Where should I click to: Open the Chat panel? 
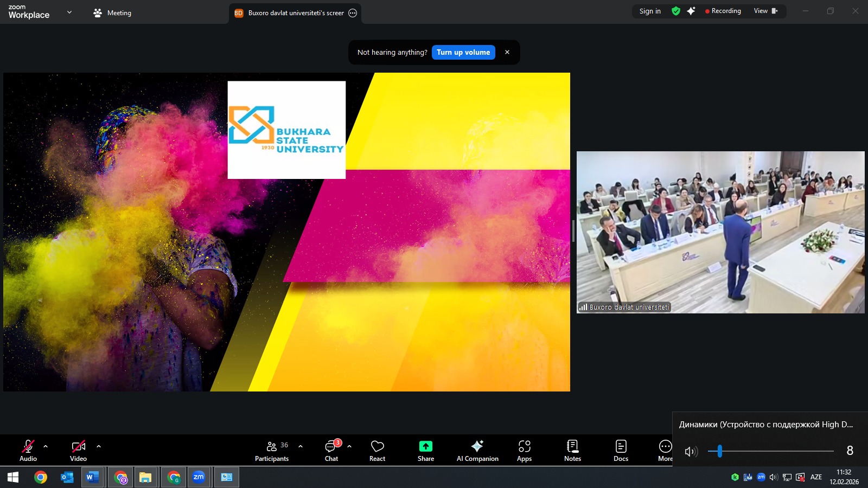click(x=331, y=450)
